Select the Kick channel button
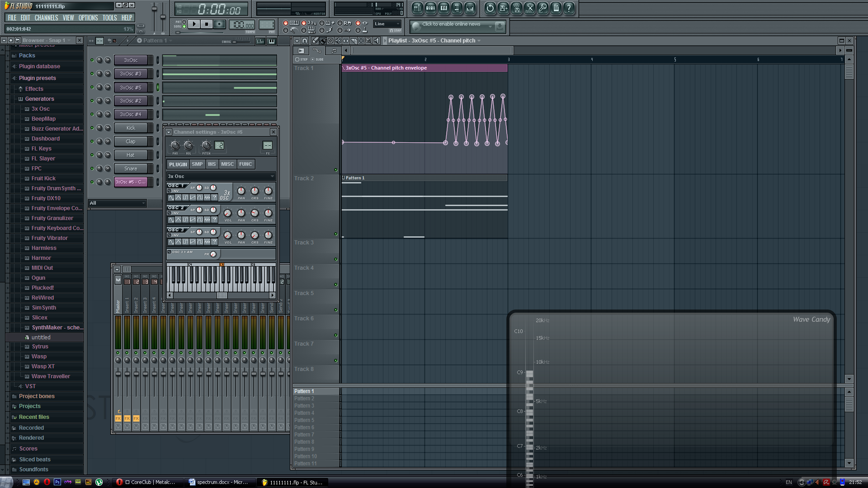The width and height of the screenshot is (868, 488). coord(131,128)
